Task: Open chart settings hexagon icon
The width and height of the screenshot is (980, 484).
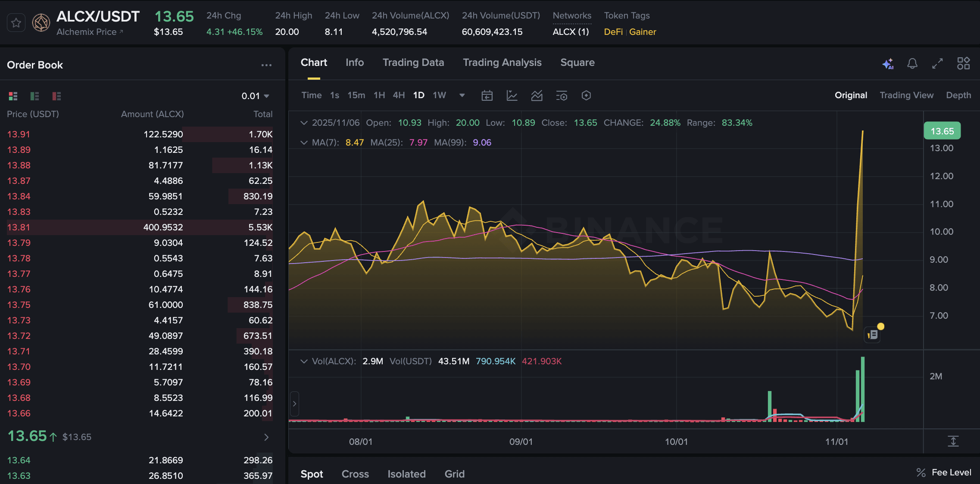Action: click(586, 96)
